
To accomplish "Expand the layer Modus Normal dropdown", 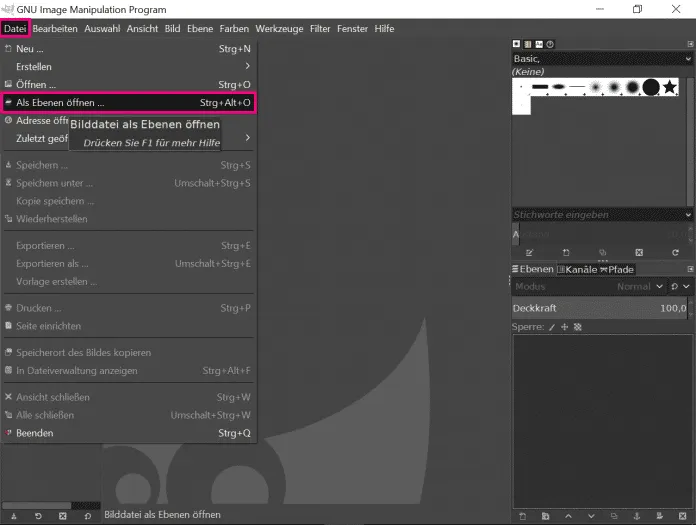I will 637,287.
